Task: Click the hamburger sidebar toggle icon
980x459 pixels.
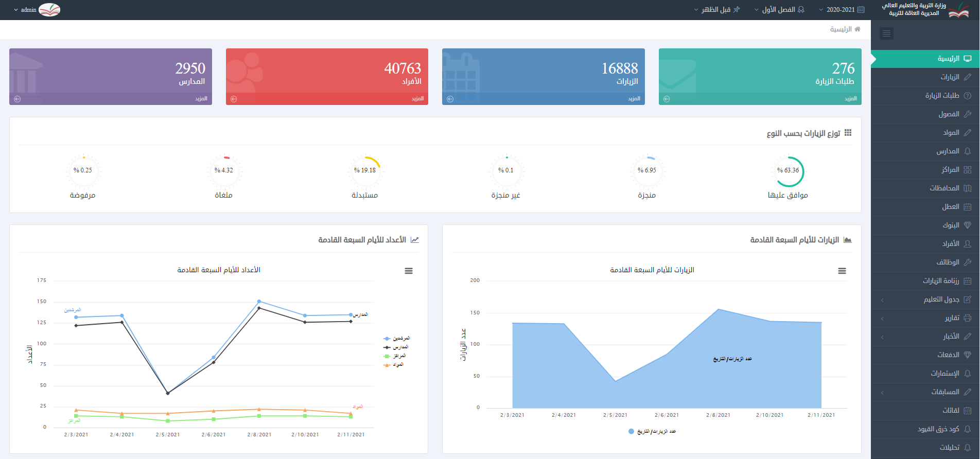Action: [886, 33]
